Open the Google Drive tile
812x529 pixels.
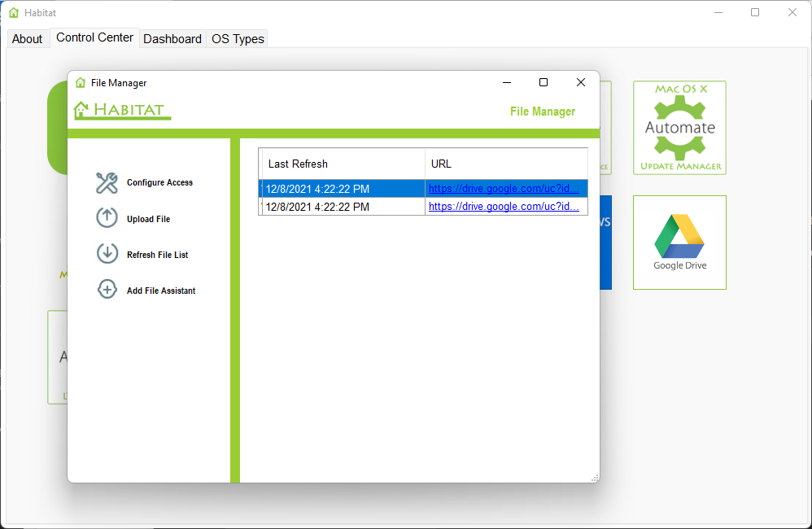tap(679, 243)
